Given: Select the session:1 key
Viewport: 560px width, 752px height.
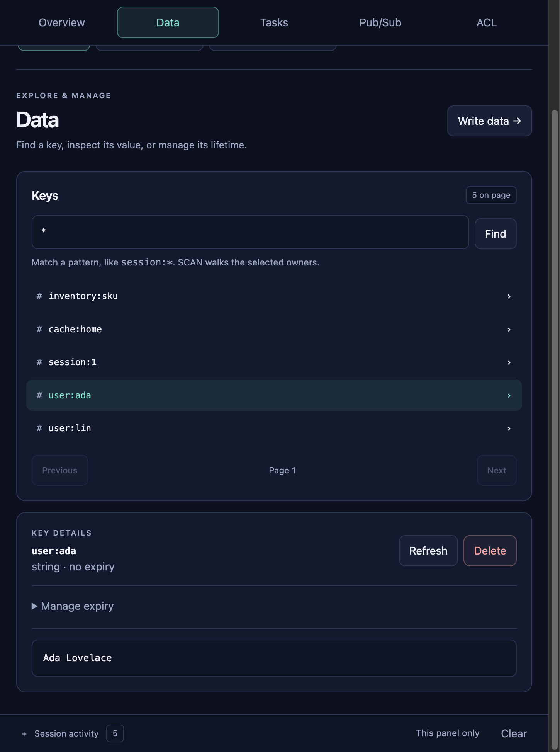Looking at the screenshot, I should click(x=274, y=362).
